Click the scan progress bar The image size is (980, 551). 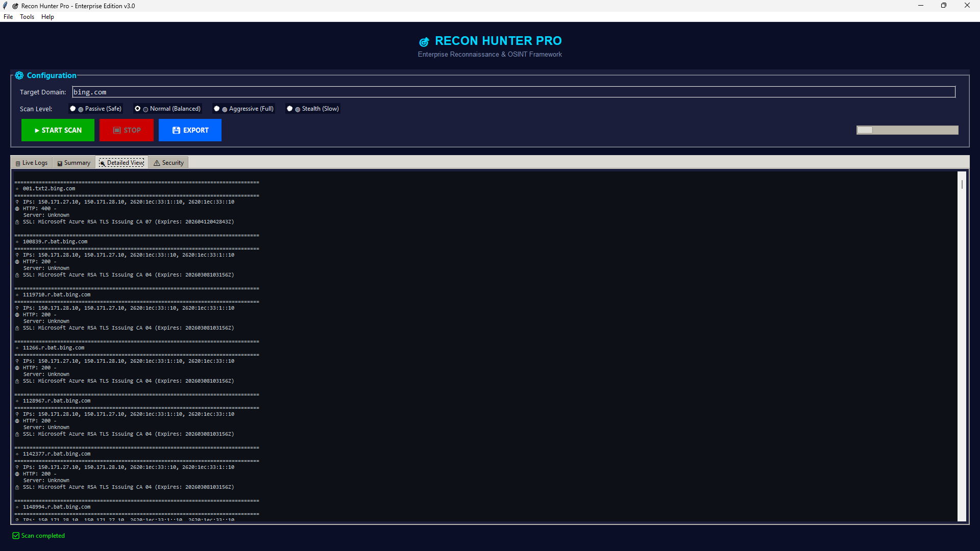pos(907,130)
